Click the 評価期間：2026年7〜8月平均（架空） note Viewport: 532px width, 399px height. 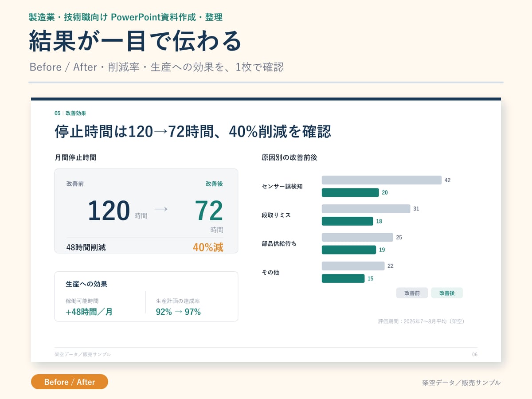click(x=421, y=321)
